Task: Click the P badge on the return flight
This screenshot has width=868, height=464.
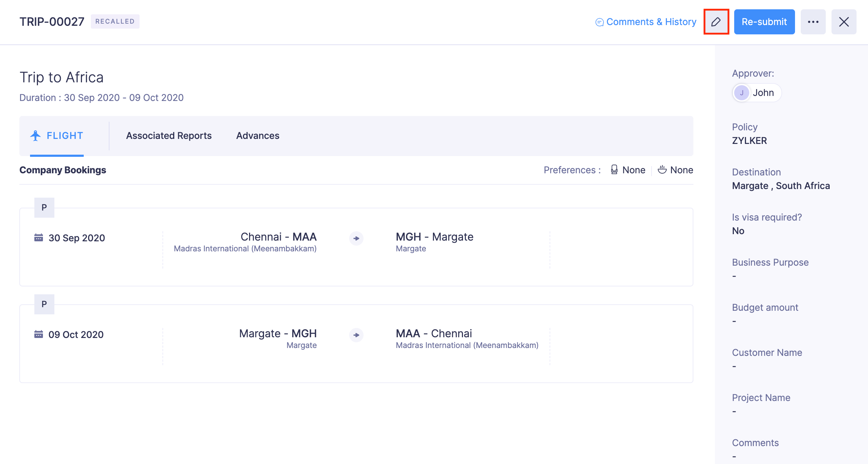Action: click(x=44, y=304)
